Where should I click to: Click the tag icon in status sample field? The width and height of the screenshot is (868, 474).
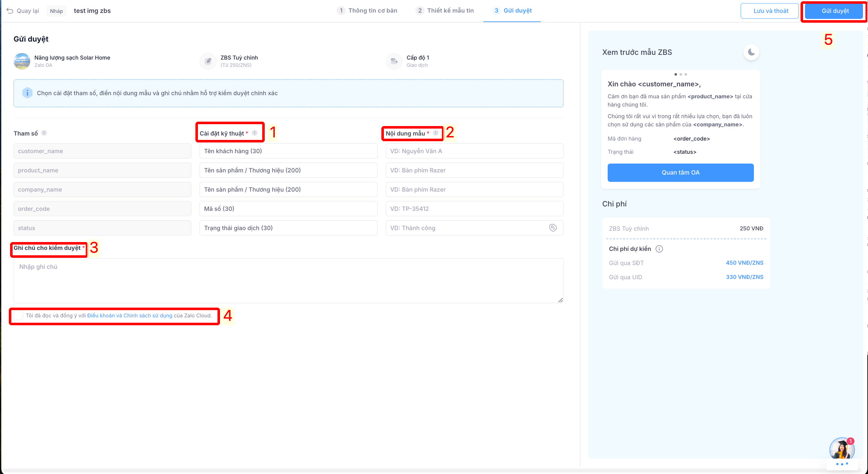pyautogui.click(x=553, y=228)
